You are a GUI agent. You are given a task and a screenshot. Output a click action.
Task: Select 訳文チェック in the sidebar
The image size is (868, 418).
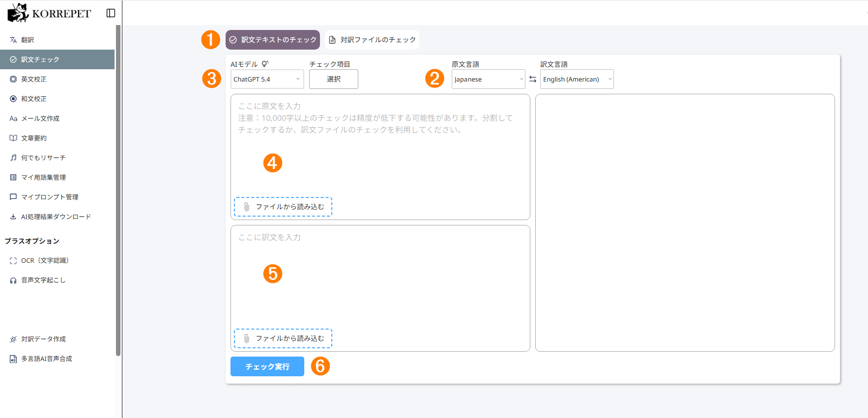click(x=57, y=59)
